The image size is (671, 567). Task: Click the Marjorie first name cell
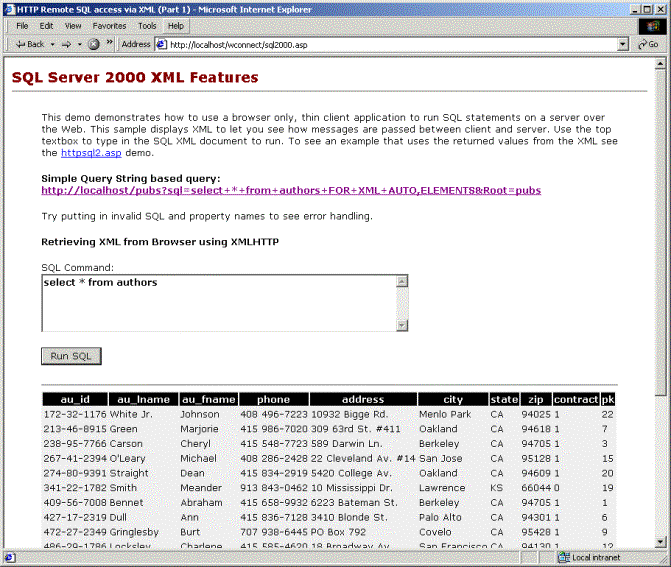click(x=199, y=429)
